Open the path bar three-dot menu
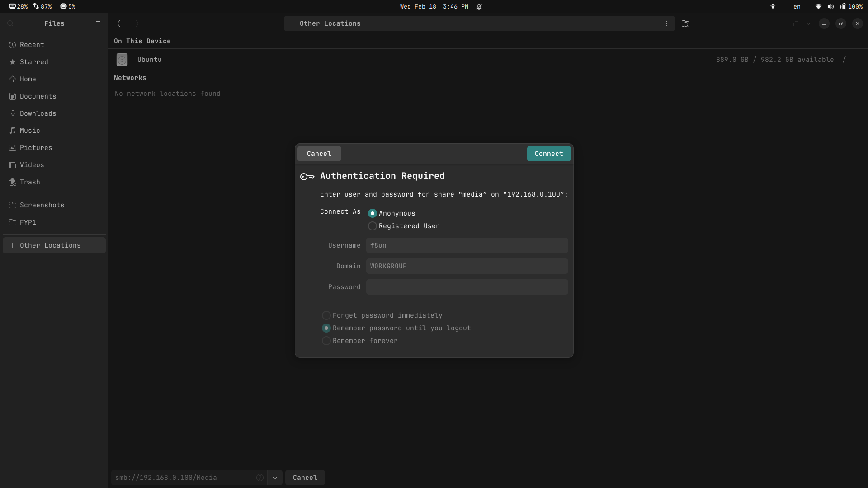 (667, 23)
